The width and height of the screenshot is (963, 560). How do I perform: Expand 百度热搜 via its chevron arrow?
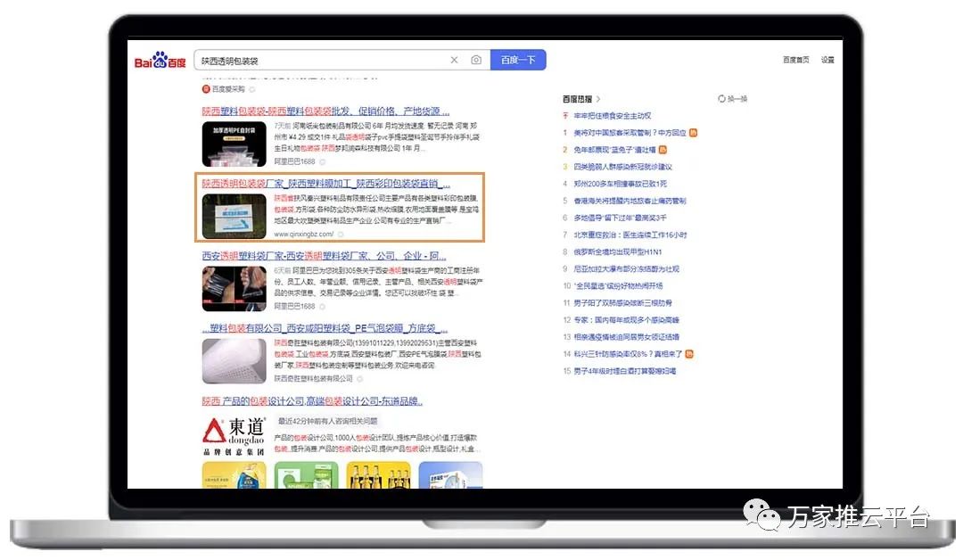[x=598, y=99]
